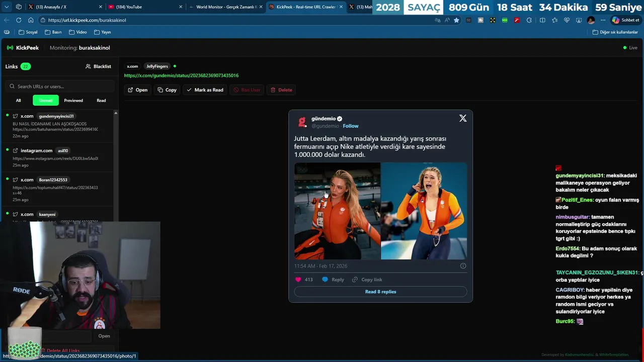The image size is (644, 362).
Task: Open the screenshot capture icon
Action: point(579,20)
